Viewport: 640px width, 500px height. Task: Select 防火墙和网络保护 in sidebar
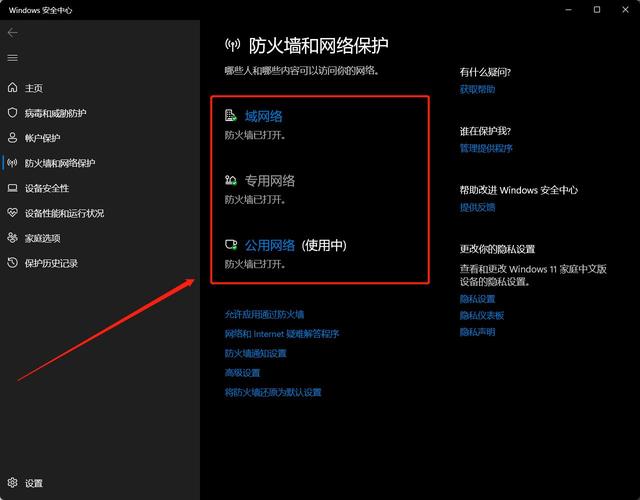[60, 163]
